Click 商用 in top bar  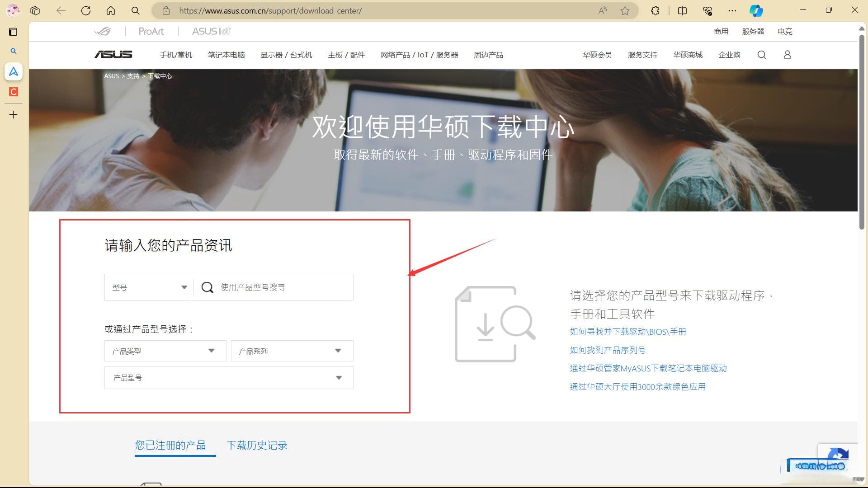[x=721, y=31]
